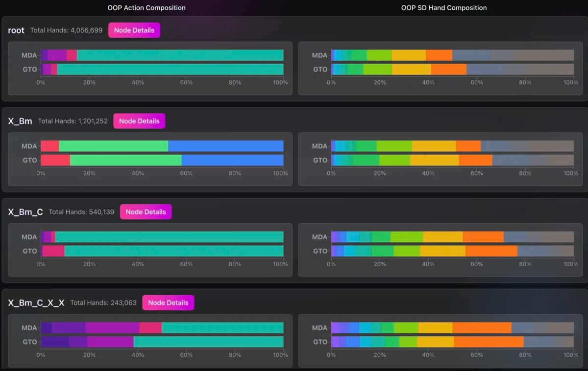This screenshot has height=371, width=588.
Task: Open Node Details for the root node
Action: coord(134,30)
